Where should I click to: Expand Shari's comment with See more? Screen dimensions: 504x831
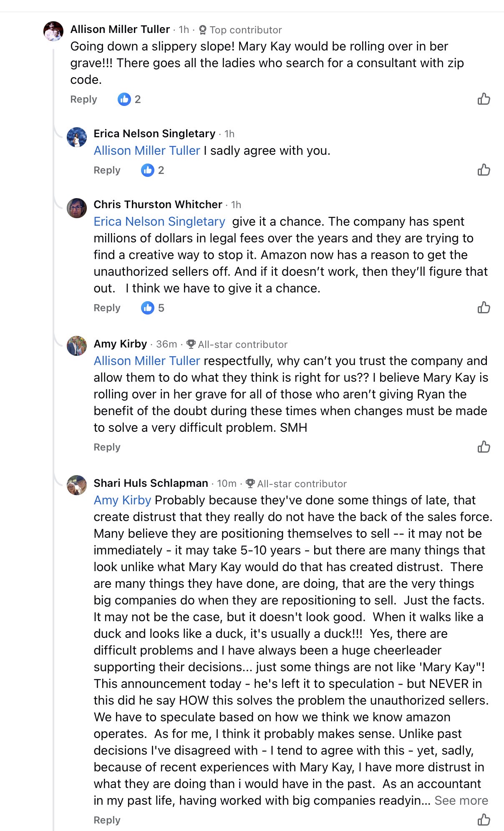tap(461, 801)
